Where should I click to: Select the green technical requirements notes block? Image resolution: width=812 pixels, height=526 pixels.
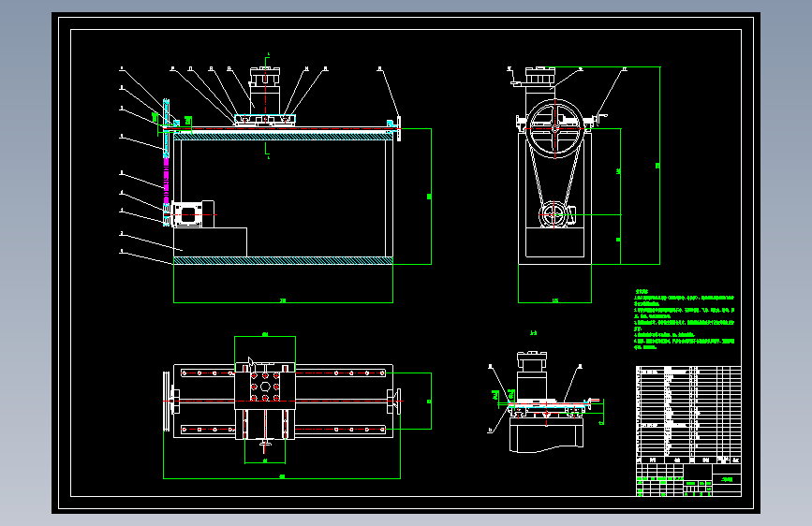tap(684, 319)
